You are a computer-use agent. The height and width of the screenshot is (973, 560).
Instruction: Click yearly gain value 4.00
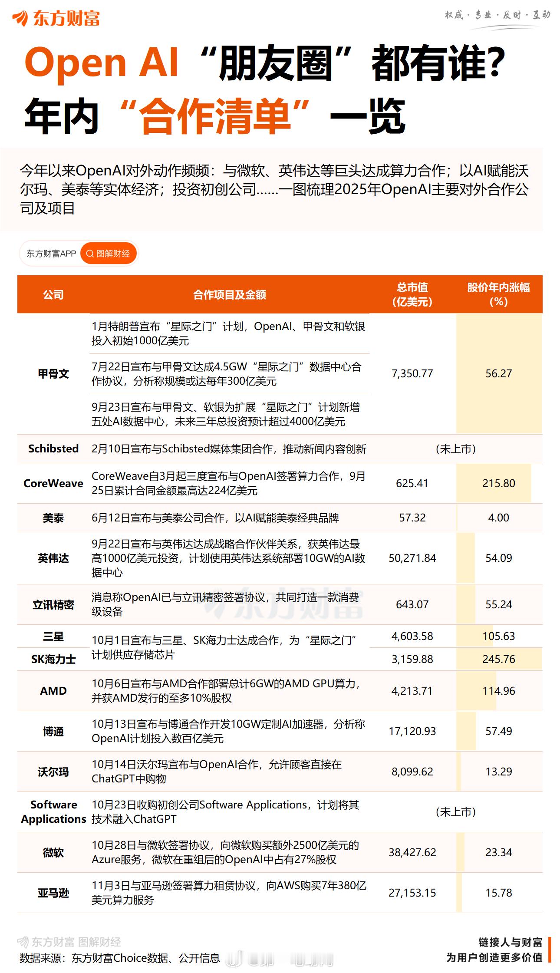tap(499, 518)
